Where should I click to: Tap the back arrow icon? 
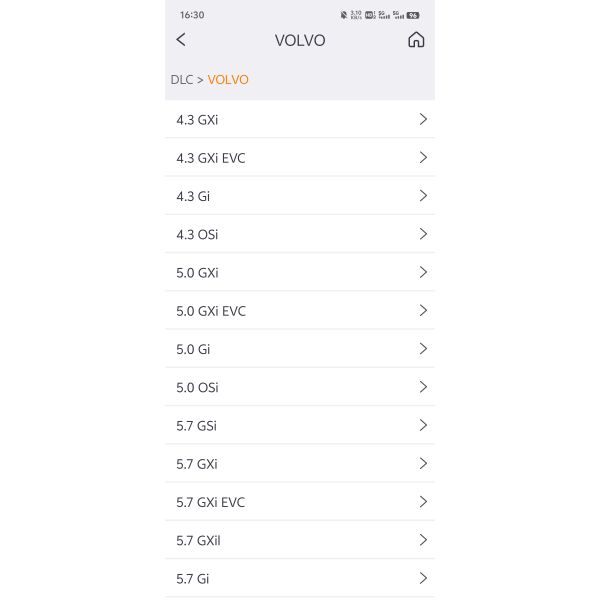click(181, 40)
